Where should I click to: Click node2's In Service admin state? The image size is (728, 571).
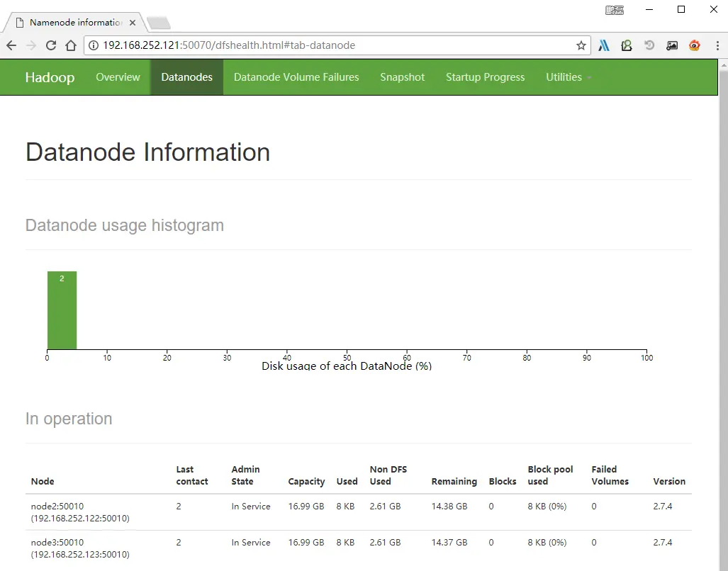(x=251, y=506)
